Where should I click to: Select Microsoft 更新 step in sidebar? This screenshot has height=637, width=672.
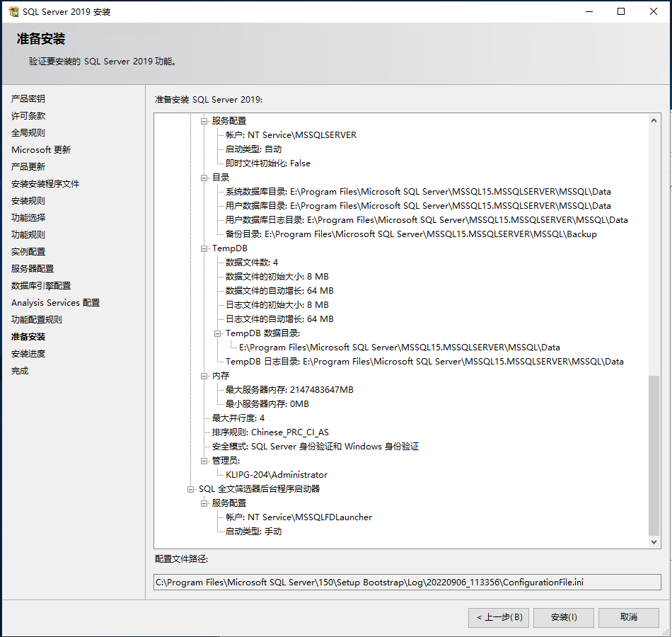point(41,150)
